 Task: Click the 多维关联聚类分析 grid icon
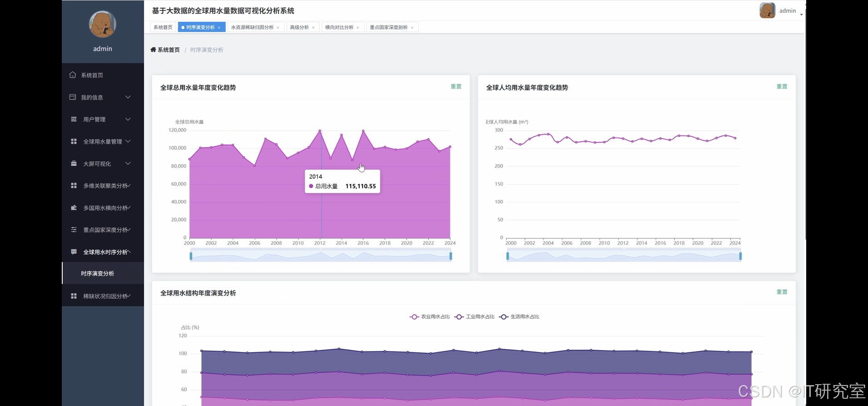click(74, 185)
